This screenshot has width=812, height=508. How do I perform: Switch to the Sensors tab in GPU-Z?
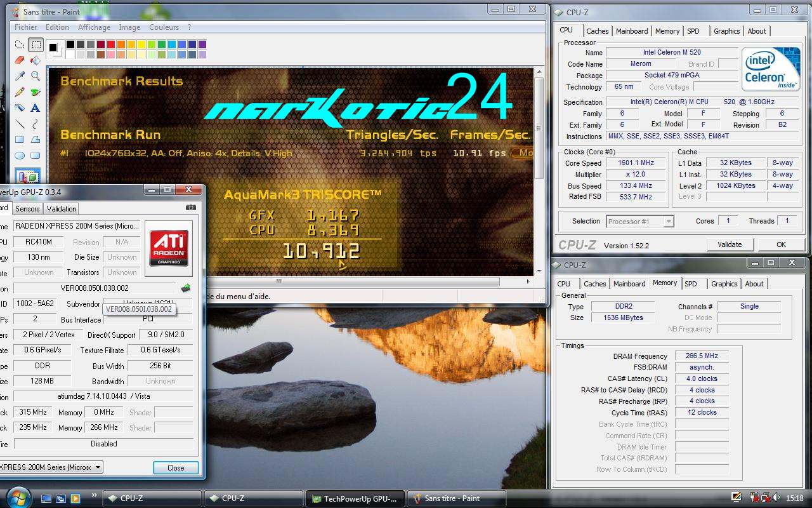coord(27,208)
